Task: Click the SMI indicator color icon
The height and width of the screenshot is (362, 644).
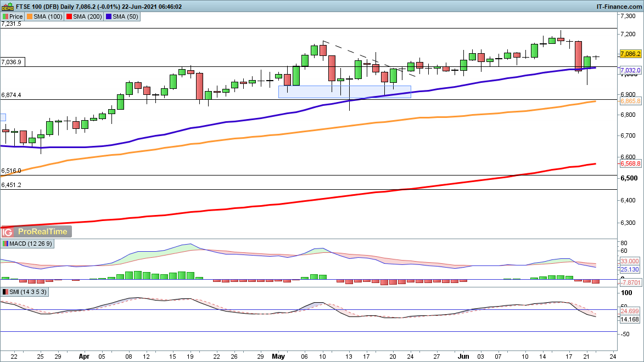Action: [5, 292]
